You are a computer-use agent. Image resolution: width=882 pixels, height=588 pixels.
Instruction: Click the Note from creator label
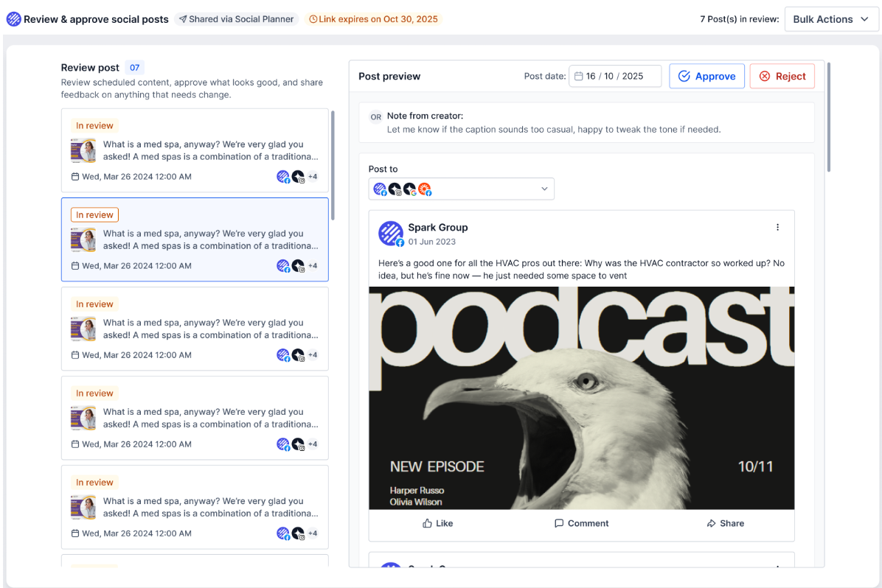[x=425, y=116]
